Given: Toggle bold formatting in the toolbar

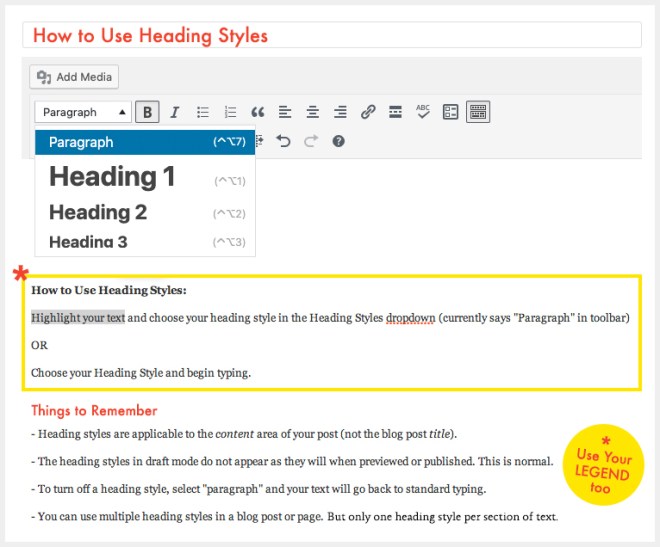Looking at the screenshot, I should [148, 112].
